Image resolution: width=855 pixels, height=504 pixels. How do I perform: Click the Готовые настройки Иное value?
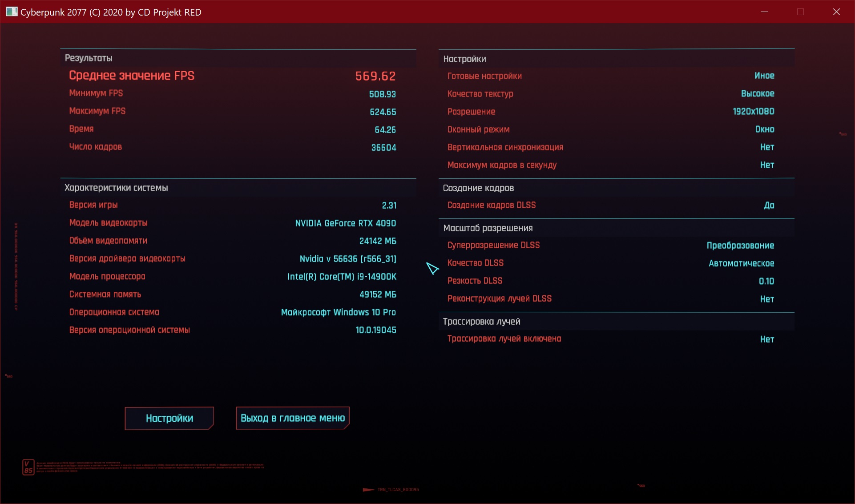764,76
